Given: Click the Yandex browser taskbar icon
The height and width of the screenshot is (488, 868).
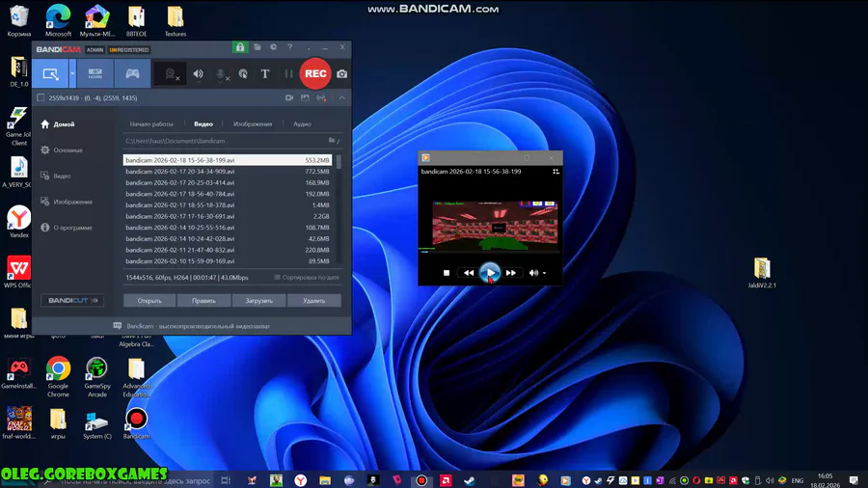Looking at the screenshot, I should click(301, 480).
